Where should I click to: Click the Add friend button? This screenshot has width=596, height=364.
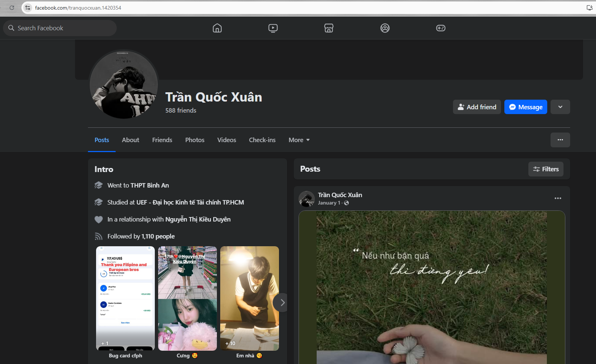click(477, 107)
